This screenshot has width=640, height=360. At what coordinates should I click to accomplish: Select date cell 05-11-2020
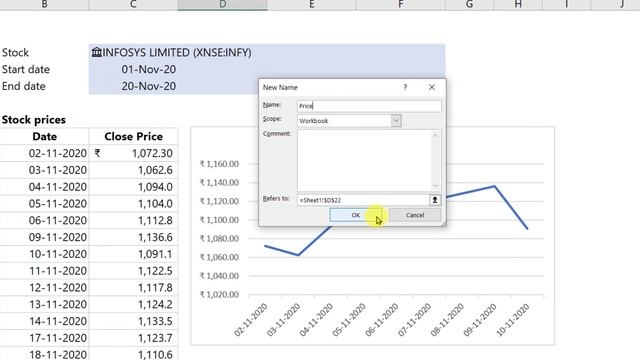coord(44,203)
